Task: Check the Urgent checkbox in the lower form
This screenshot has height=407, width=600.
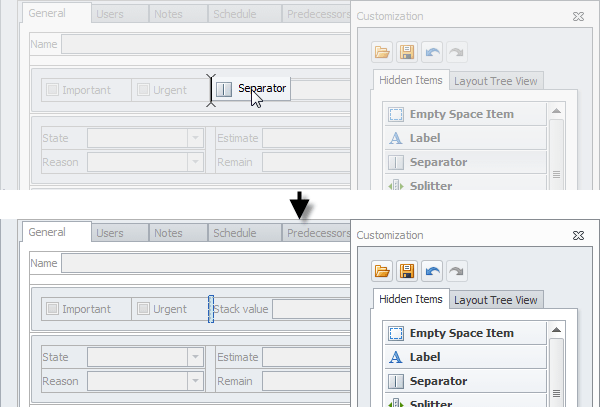Action: 143,309
